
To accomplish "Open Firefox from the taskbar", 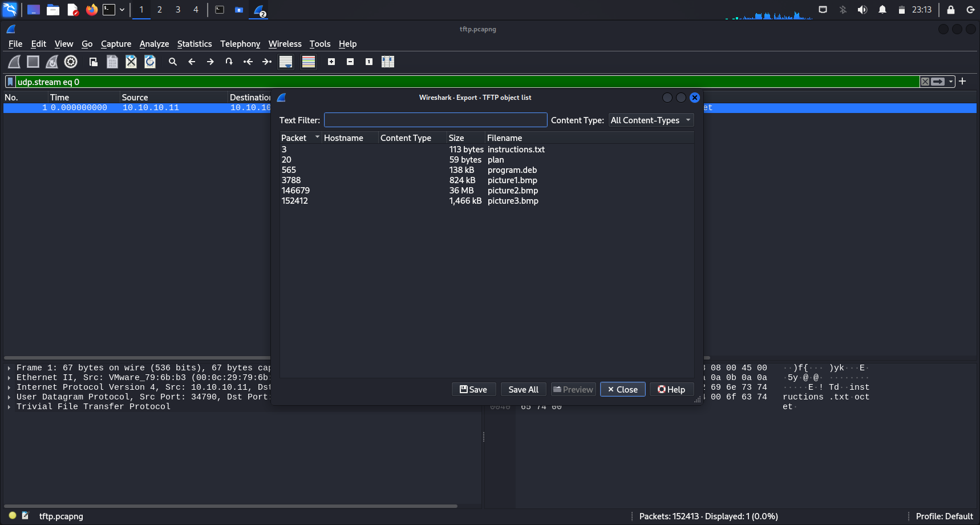I will [x=91, y=10].
